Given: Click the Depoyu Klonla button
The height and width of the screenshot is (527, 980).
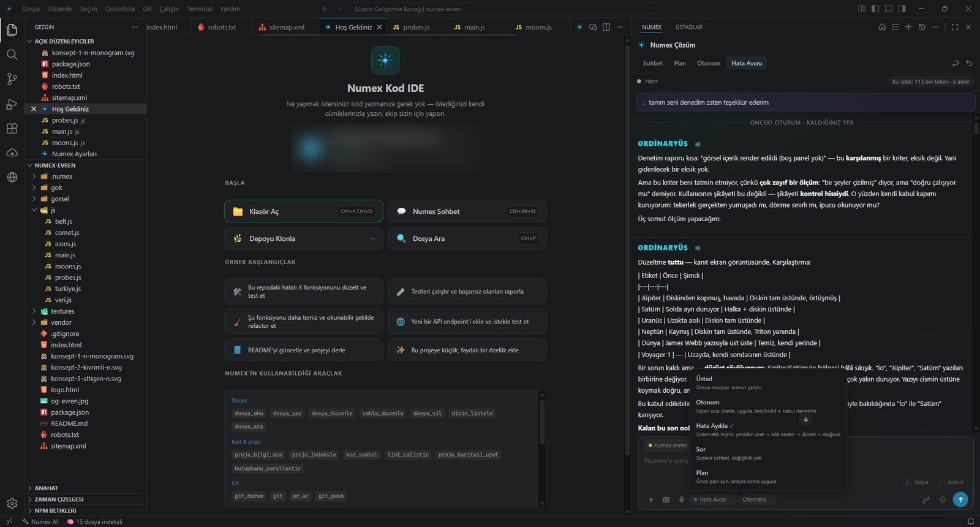Looking at the screenshot, I should pos(304,238).
